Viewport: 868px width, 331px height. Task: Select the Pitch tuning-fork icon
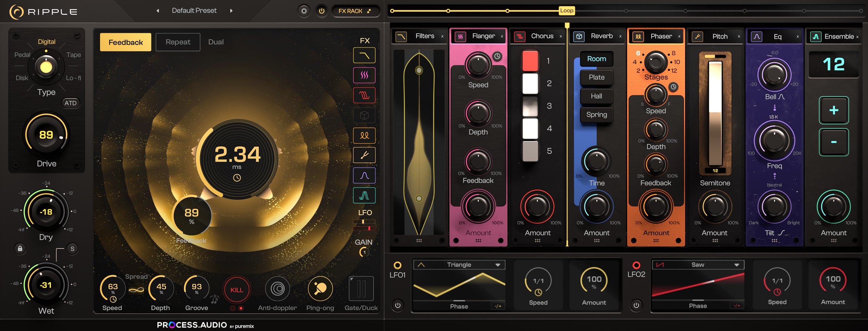pos(364,155)
